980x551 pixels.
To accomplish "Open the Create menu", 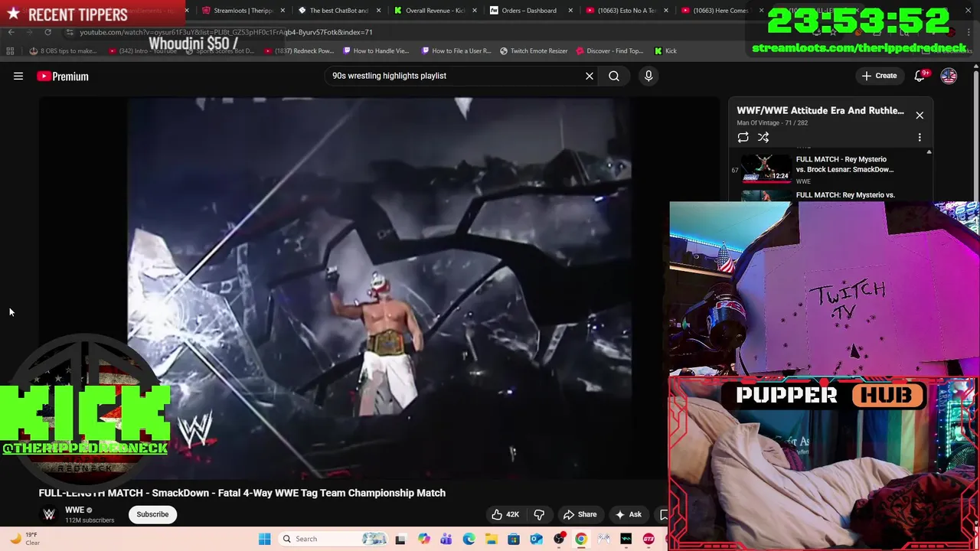I will pyautogui.click(x=879, y=76).
